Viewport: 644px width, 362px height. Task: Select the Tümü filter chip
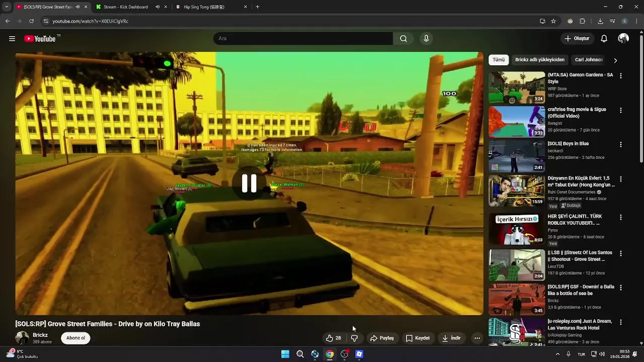click(499, 60)
